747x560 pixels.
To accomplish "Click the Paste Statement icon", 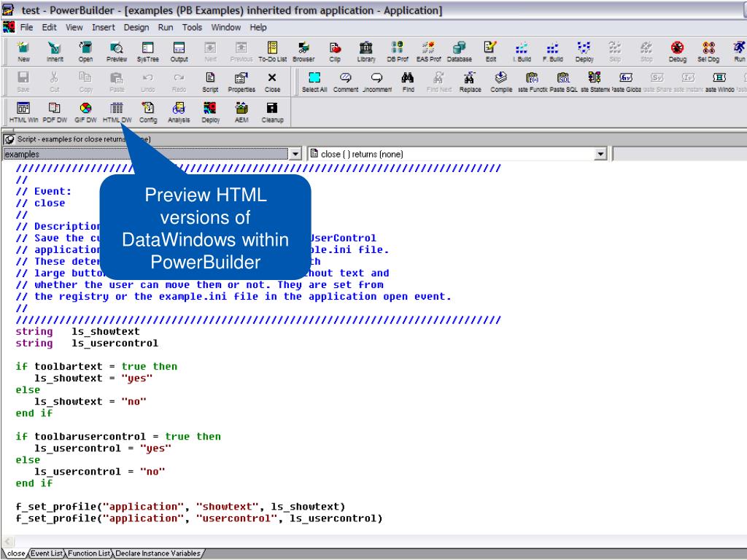I will tap(595, 82).
